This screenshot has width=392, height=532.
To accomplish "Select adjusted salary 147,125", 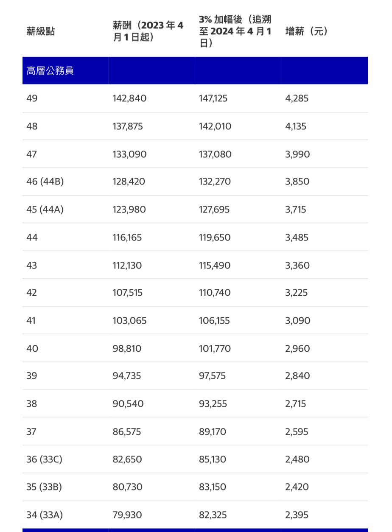I will 213,98.
